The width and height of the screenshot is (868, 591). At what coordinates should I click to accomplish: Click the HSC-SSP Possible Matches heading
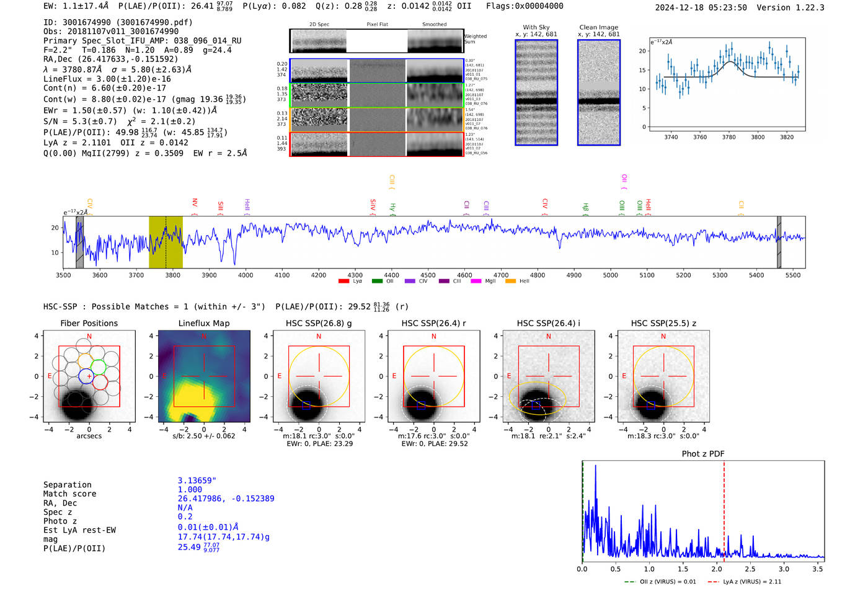154,307
